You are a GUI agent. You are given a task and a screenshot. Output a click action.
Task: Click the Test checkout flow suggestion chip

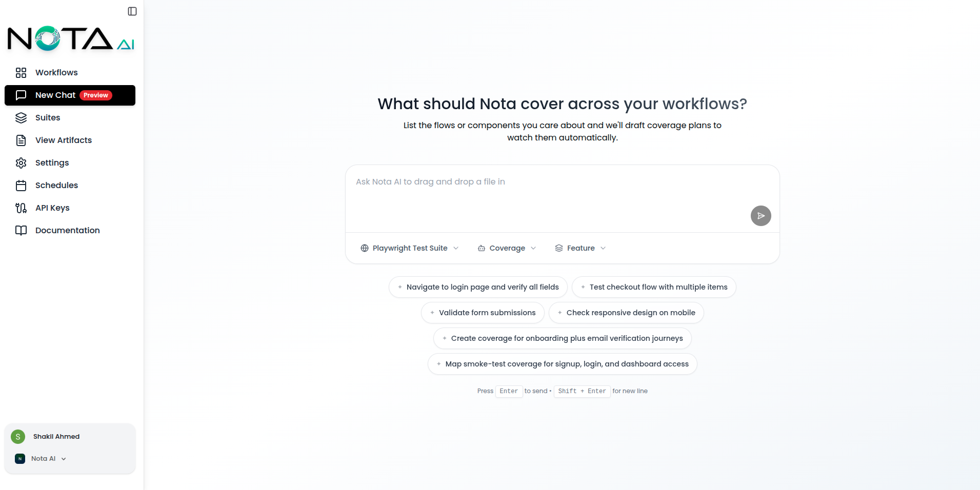click(x=654, y=287)
